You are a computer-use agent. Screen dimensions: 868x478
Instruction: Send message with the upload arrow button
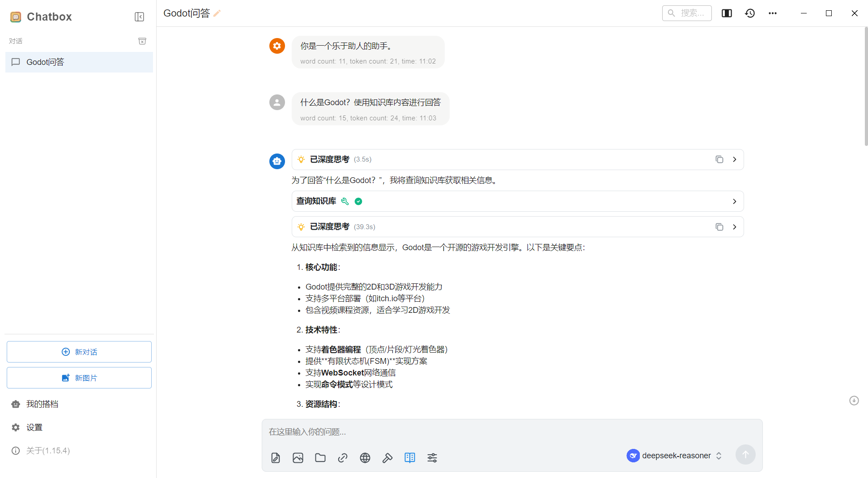(x=745, y=454)
